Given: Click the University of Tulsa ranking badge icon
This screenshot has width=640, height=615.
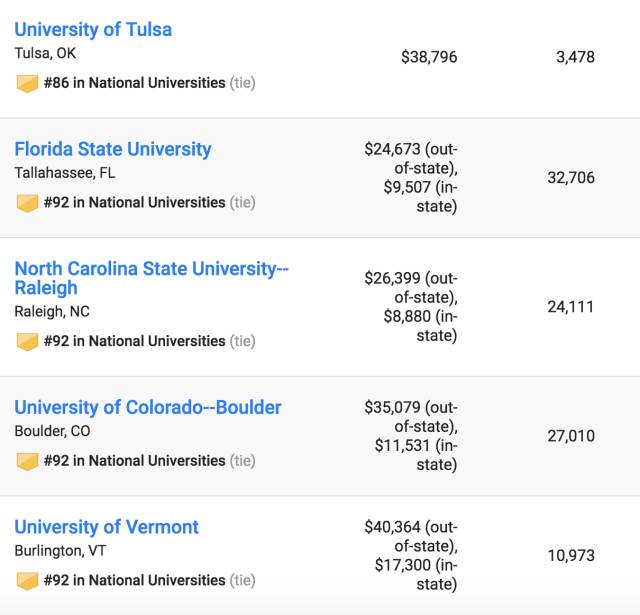Looking at the screenshot, I should tap(27, 83).
